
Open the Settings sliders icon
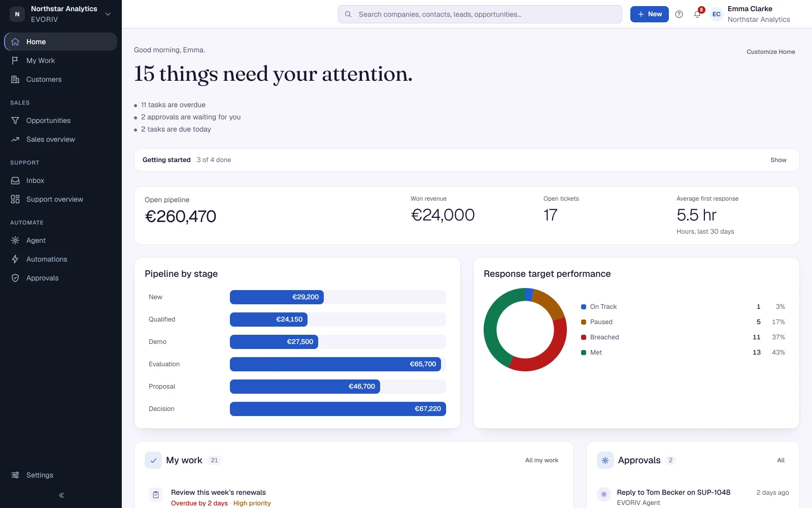point(15,475)
